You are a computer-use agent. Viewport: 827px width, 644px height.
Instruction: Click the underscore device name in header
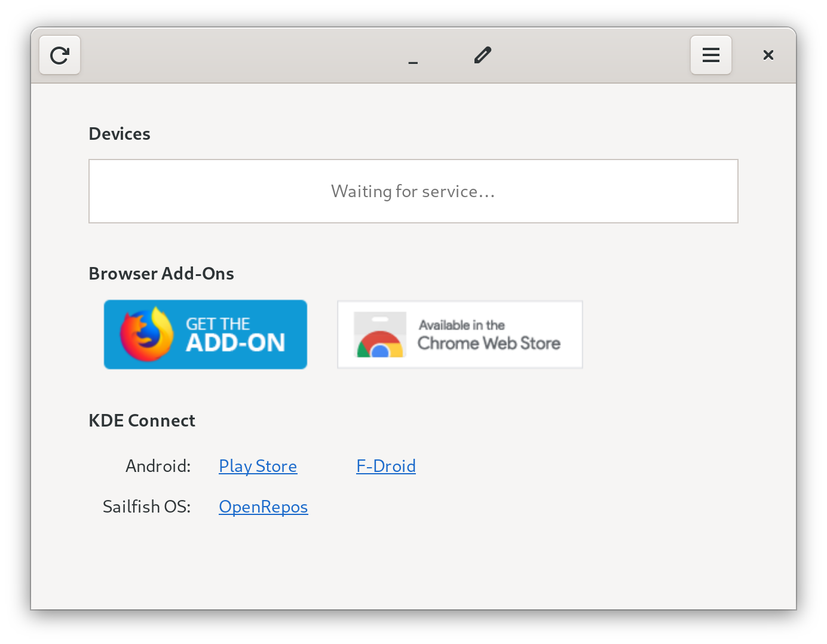pos(413,62)
